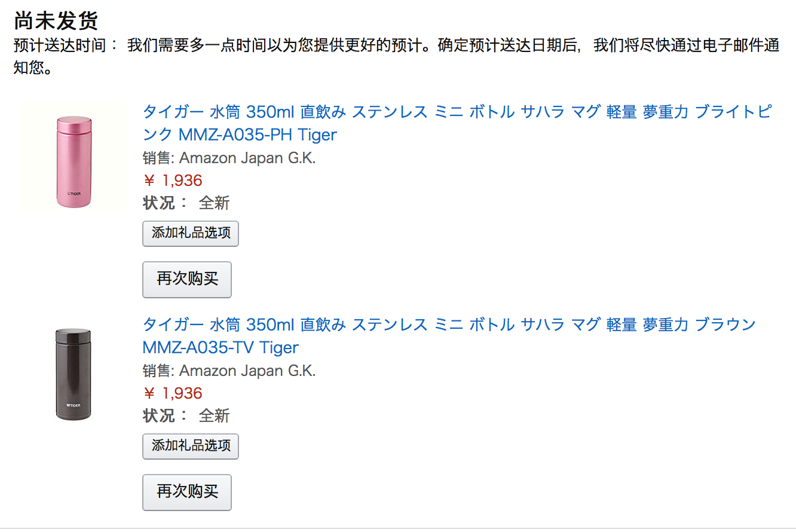The height and width of the screenshot is (532, 796).
Task: Select the ¥1,936 price of the pink bottle
Action: click(x=173, y=181)
